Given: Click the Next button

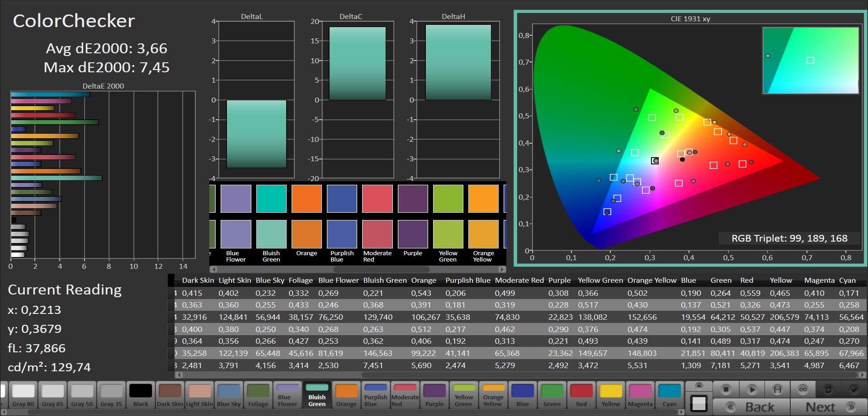Looking at the screenshot, I should (829, 407).
